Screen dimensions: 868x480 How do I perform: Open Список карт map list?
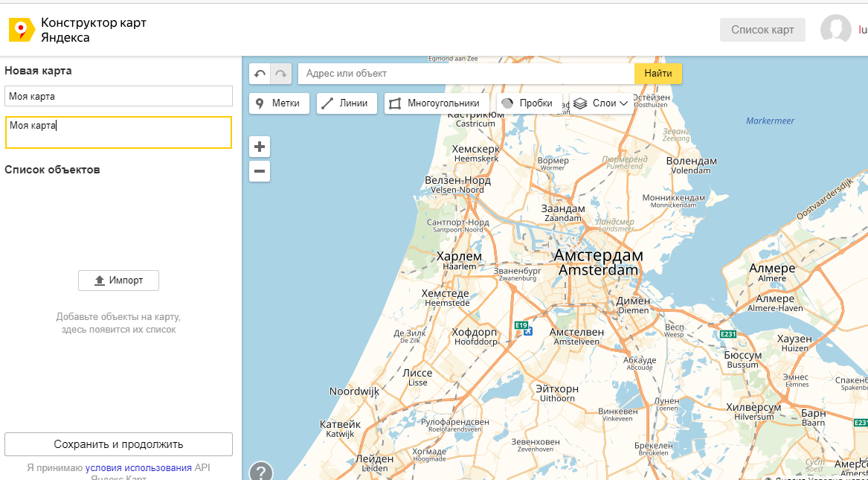tap(762, 30)
